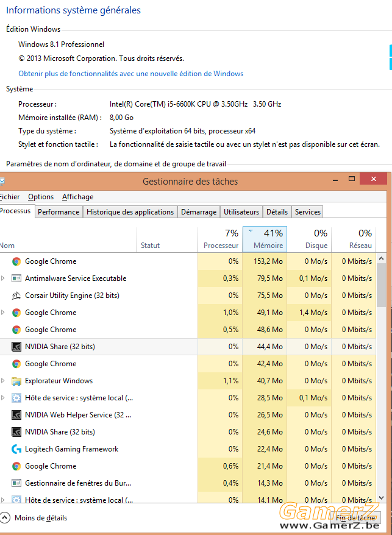Click the Logitech Gaming Framework icon

[x=16, y=449]
